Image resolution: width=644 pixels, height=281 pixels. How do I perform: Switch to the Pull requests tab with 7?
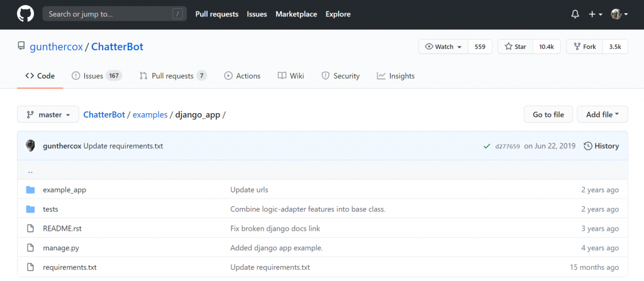(x=173, y=76)
